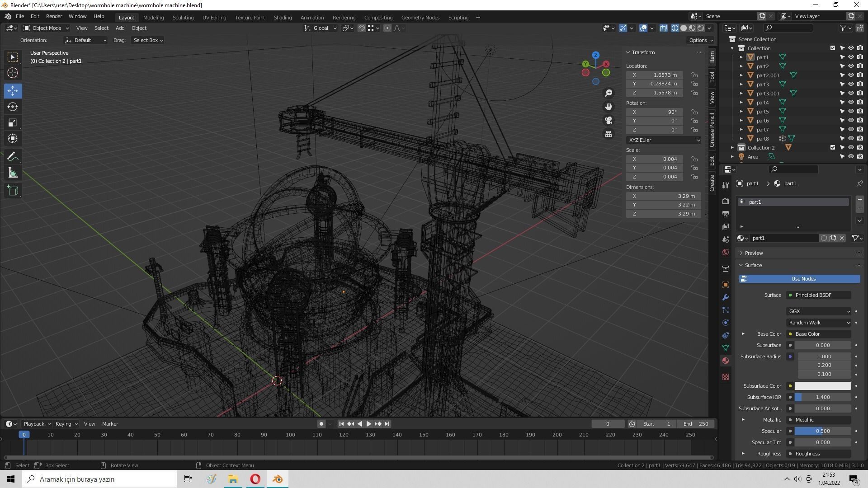This screenshot has width=868, height=488.
Task: Open Modifier wrench properties tab
Action: (x=726, y=297)
